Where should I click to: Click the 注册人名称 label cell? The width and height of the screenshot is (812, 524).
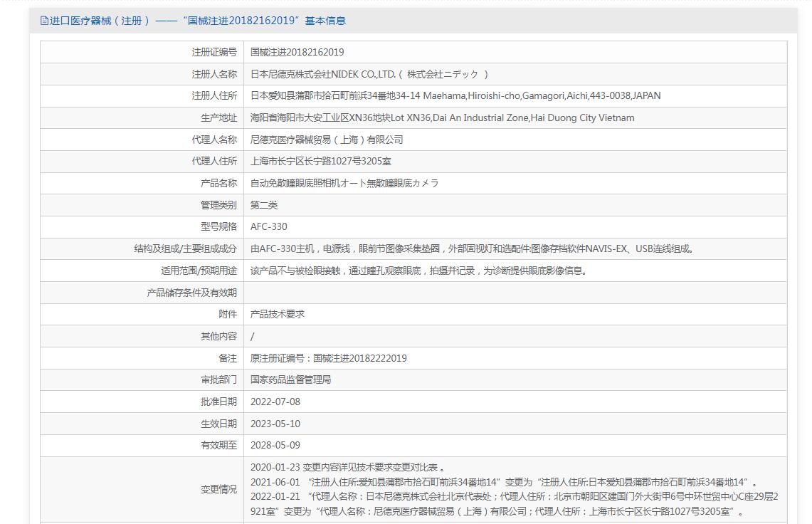(142, 74)
